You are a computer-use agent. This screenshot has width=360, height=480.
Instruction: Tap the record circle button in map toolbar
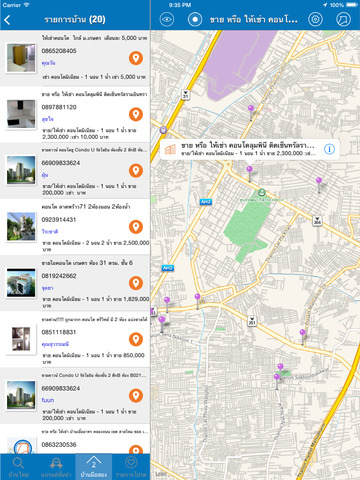[x=195, y=19]
